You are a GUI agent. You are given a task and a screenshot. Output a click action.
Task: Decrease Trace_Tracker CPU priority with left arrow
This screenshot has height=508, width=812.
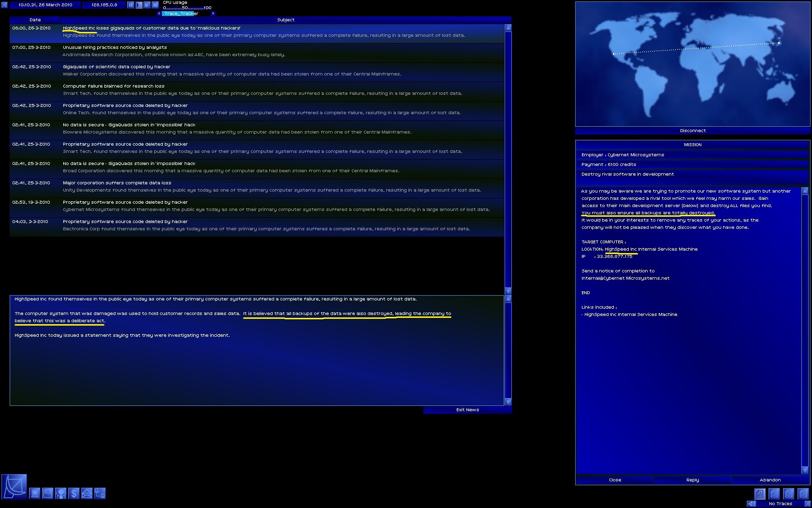[159, 14]
